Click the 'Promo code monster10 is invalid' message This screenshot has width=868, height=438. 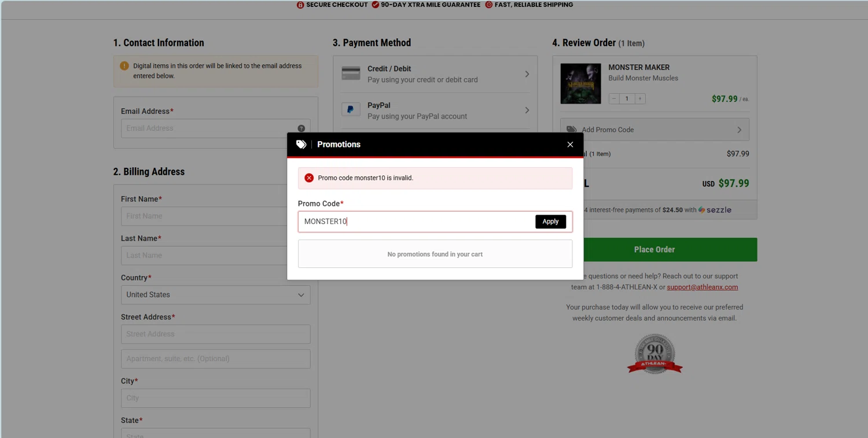click(366, 178)
